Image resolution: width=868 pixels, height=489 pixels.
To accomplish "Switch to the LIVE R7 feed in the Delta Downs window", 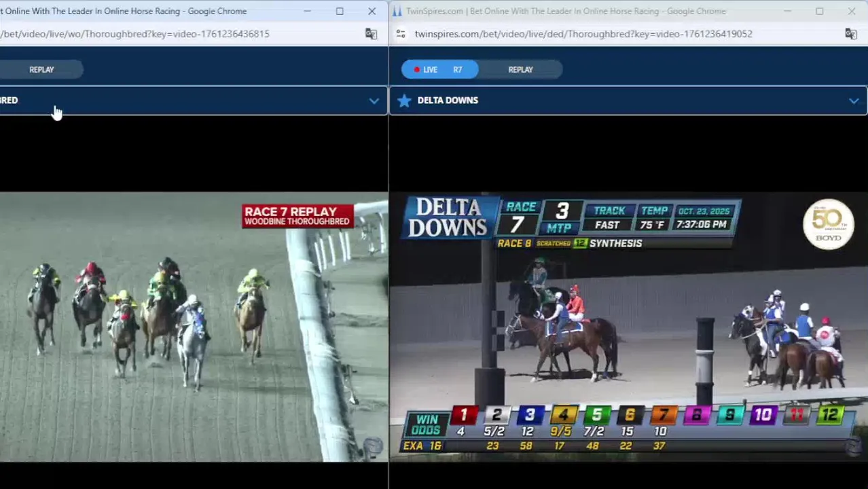I will tap(439, 69).
